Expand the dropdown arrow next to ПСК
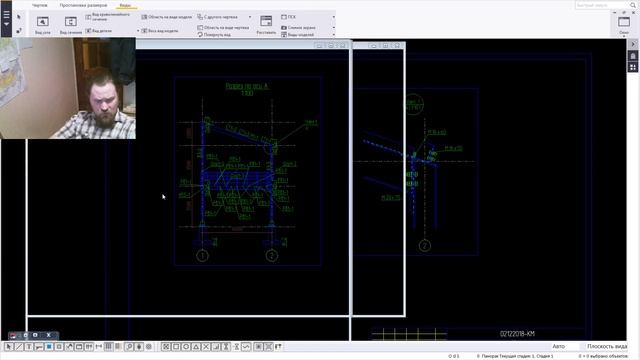 point(333,17)
